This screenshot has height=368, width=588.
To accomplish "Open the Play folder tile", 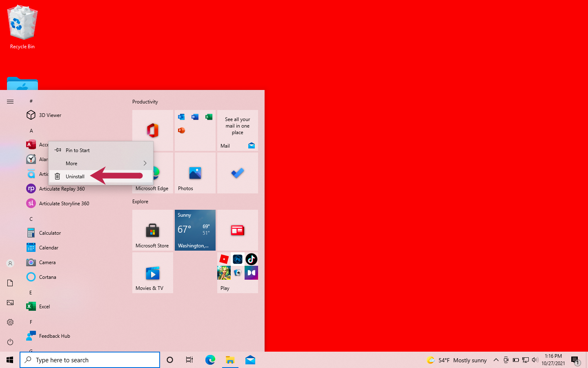I will point(238,273).
